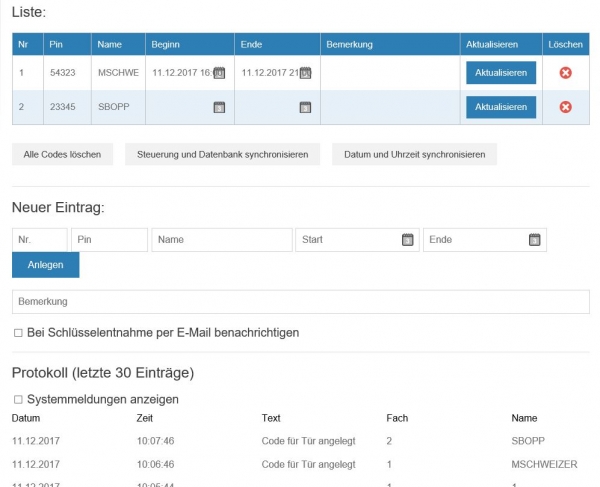
Task: Click red delete icon for row 2 SBOPP
Action: (565, 107)
